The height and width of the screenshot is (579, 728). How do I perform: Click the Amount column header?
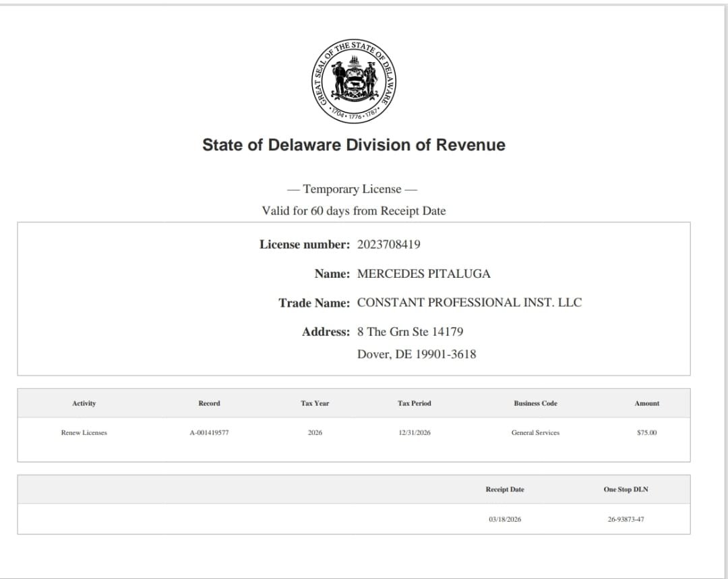click(x=646, y=403)
